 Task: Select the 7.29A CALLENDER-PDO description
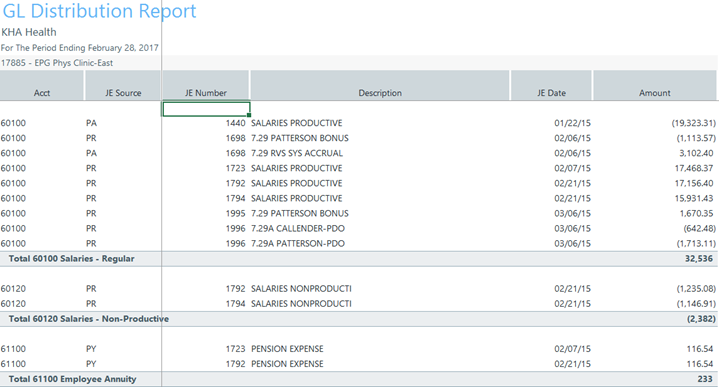[298, 228]
